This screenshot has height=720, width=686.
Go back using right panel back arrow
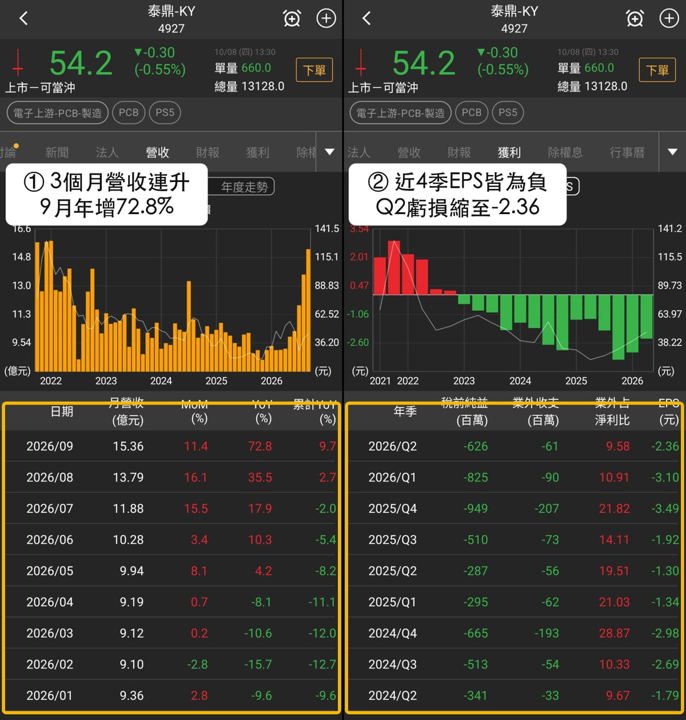(366, 18)
